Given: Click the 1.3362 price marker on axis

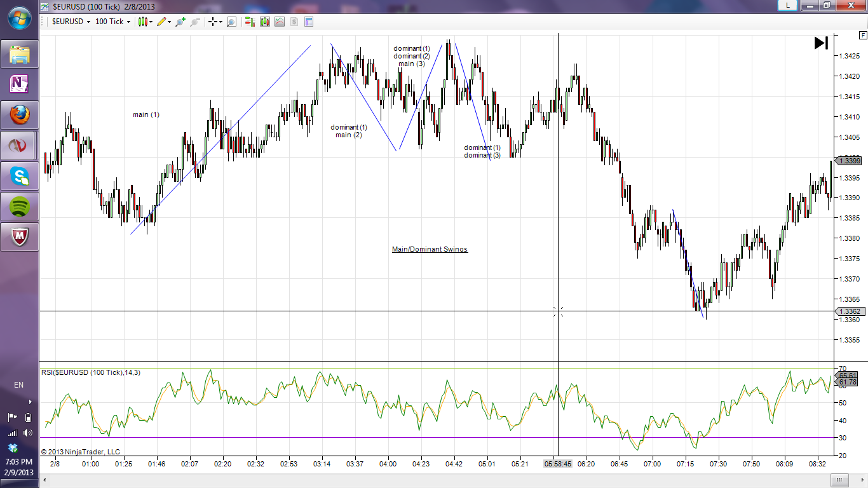Looking at the screenshot, I should point(850,311).
